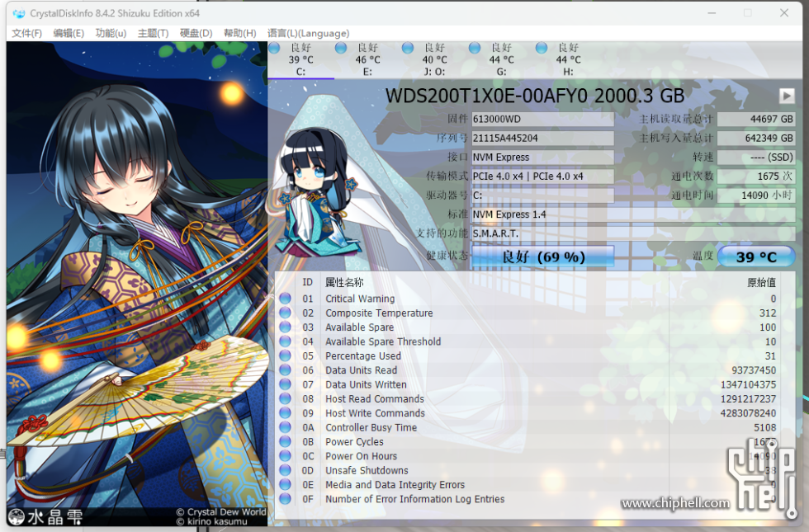Screen dimensions: 809x532
Task: Open the 语言(L)(Language) menu
Action: click(309, 33)
